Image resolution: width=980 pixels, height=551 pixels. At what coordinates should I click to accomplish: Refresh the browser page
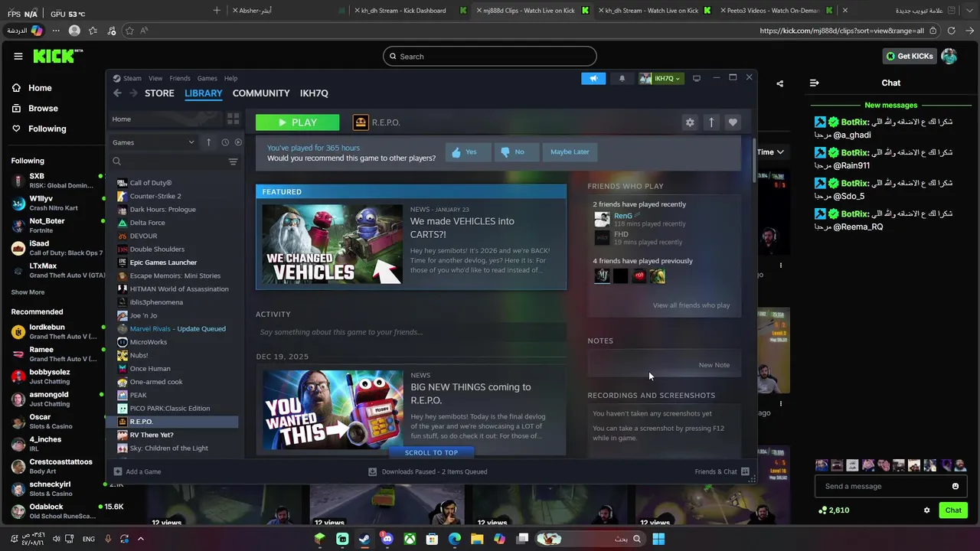pos(951,31)
